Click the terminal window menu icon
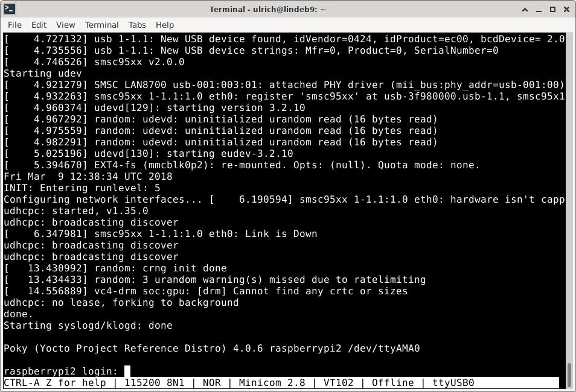Viewport: 576px width, 392px height. tap(10, 8)
